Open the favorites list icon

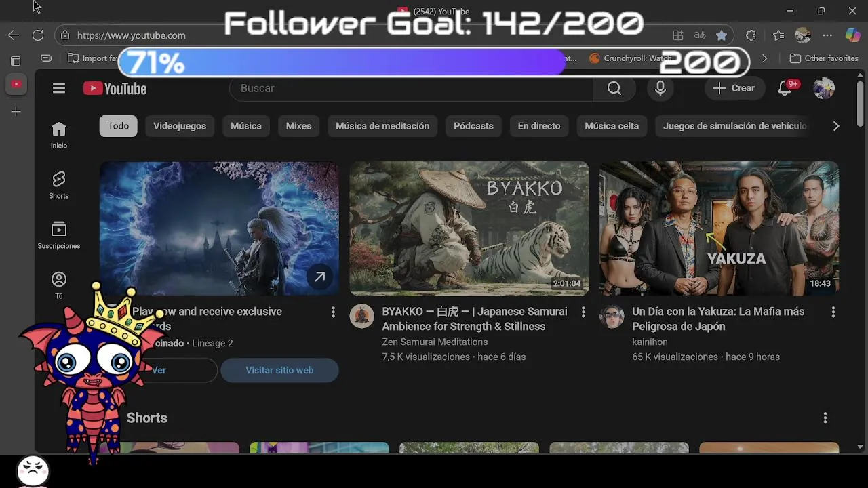click(x=778, y=35)
